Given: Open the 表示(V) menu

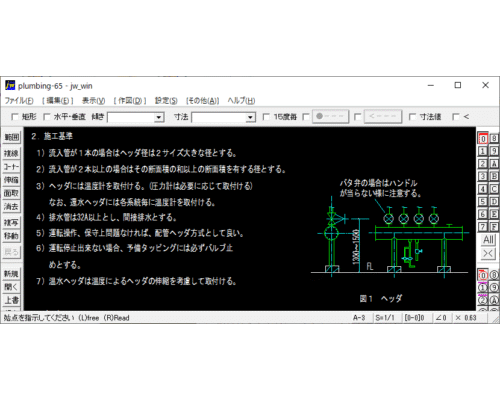Looking at the screenshot, I should click(93, 101).
